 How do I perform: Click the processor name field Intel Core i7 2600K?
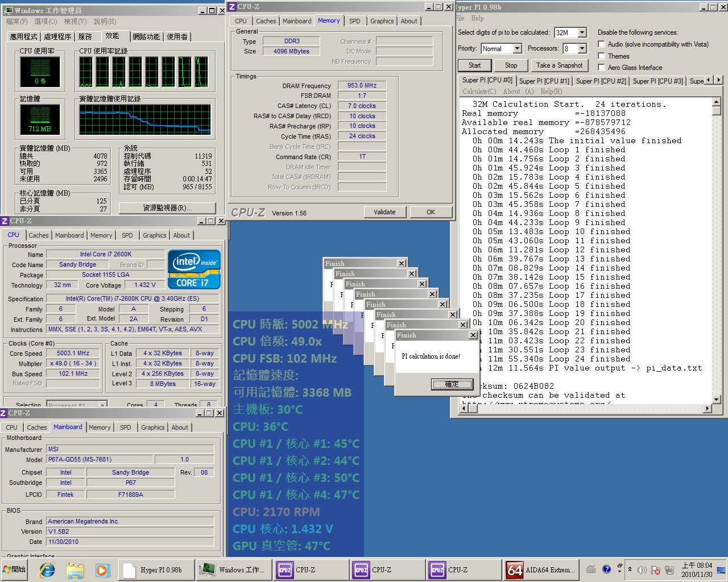pyautogui.click(x=106, y=254)
